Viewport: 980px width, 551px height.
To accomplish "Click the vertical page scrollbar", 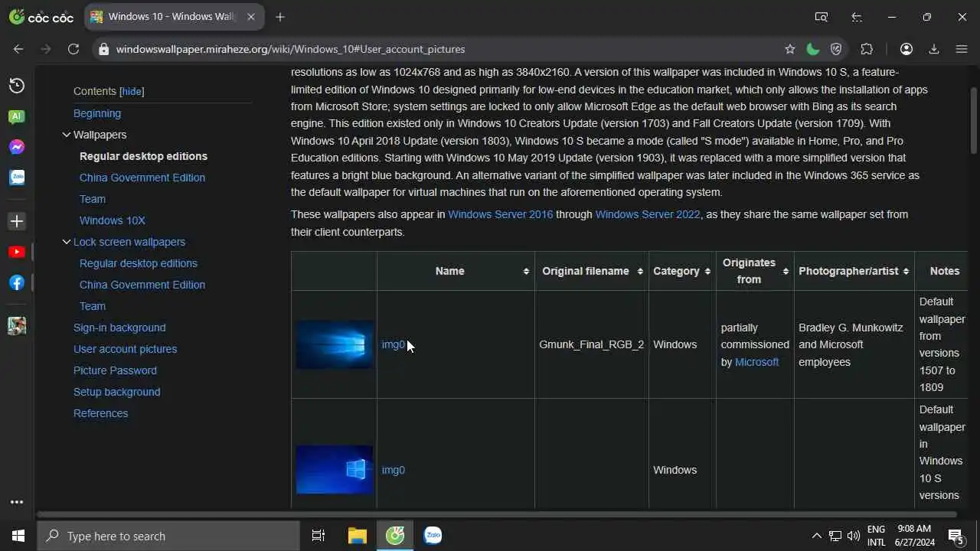I will pyautogui.click(x=974, y=121).
